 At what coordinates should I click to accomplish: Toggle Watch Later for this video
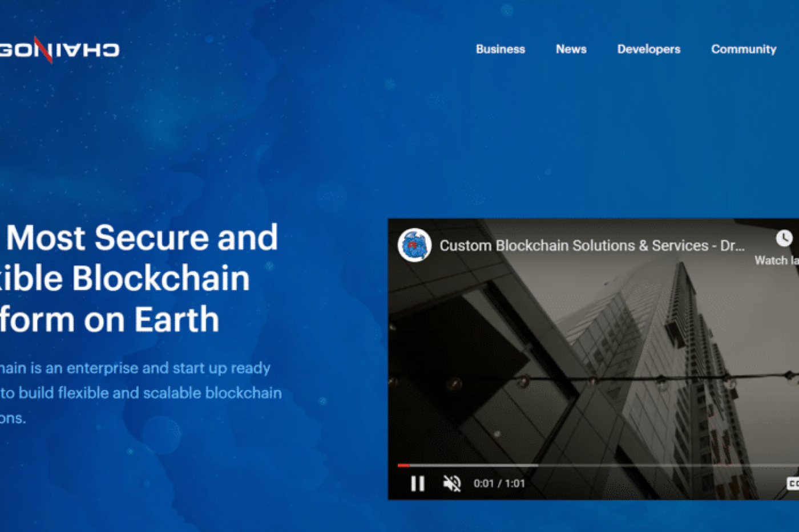tap(783, 239)
